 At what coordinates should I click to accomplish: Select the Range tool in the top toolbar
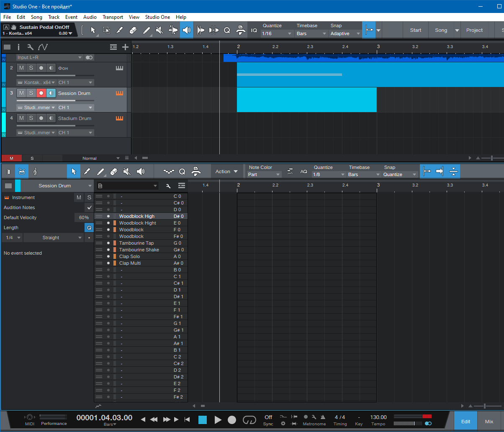pos(107,30)
